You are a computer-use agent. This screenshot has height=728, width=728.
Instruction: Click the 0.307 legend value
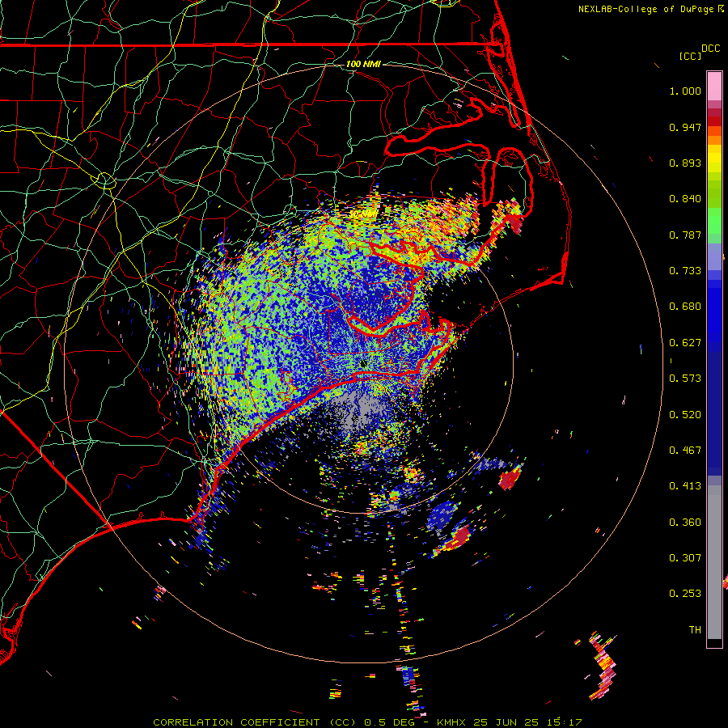tap(685, 558)
